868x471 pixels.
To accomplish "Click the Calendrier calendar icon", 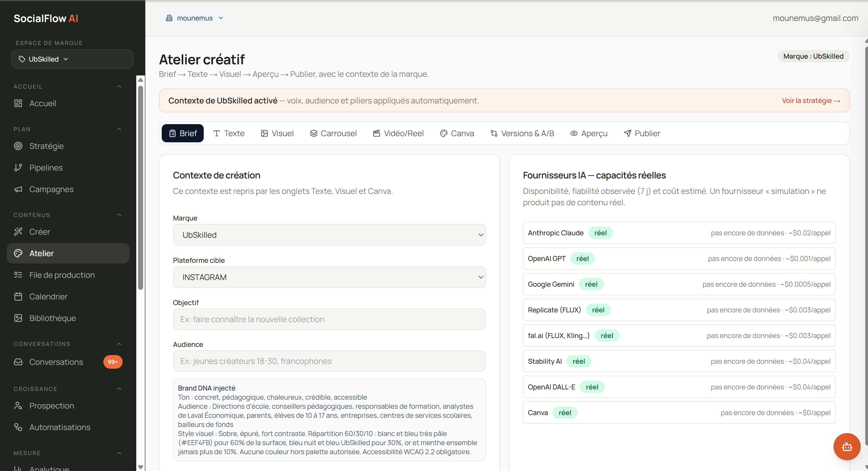I will (x=18, y=296).
